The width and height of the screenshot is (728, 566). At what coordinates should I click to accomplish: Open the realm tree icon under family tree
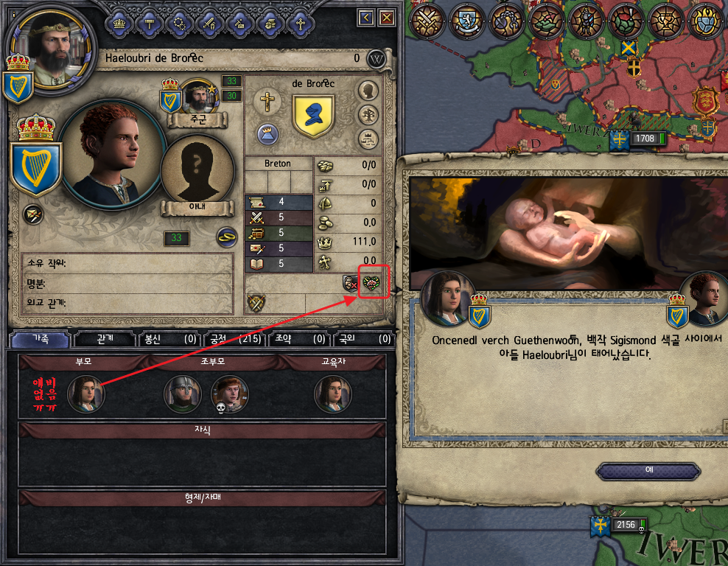coord(368,139)
